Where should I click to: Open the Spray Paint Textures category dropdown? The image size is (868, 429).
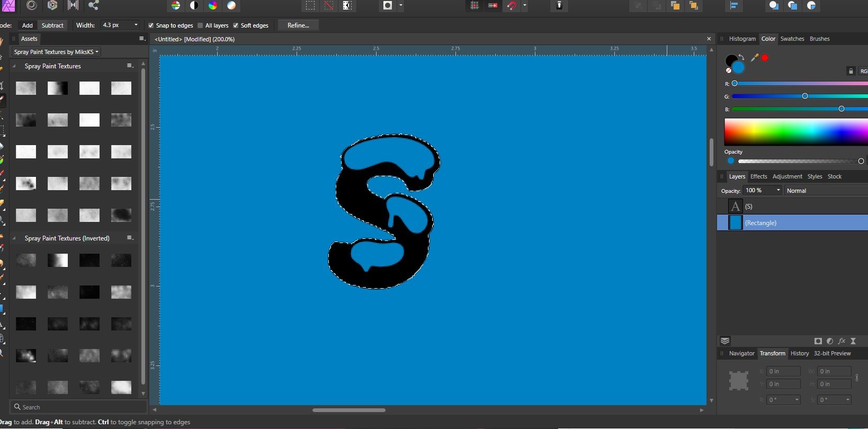(x=56, y=52)
